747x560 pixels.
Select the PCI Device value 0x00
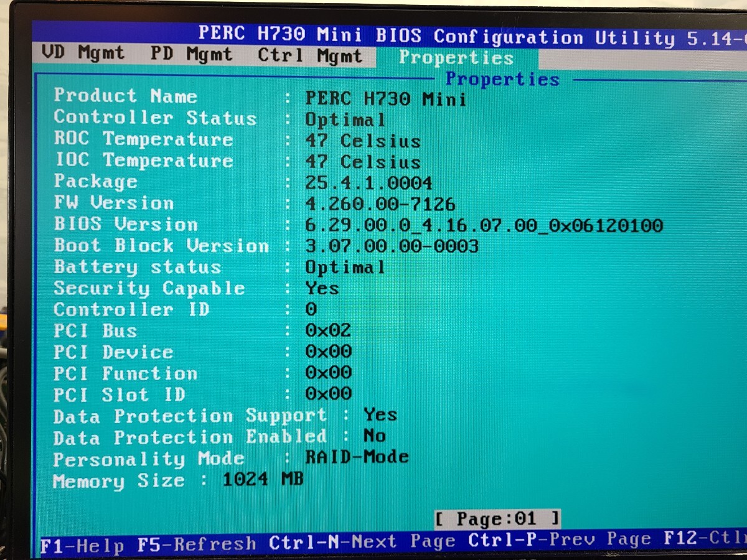tap(328, 352)
